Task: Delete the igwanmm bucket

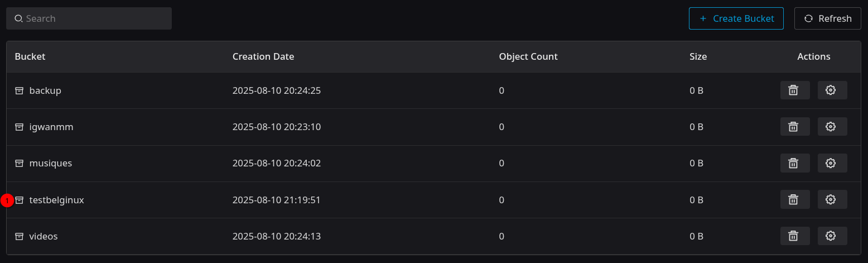Action: pyautogui.click(x=795, y=127)
